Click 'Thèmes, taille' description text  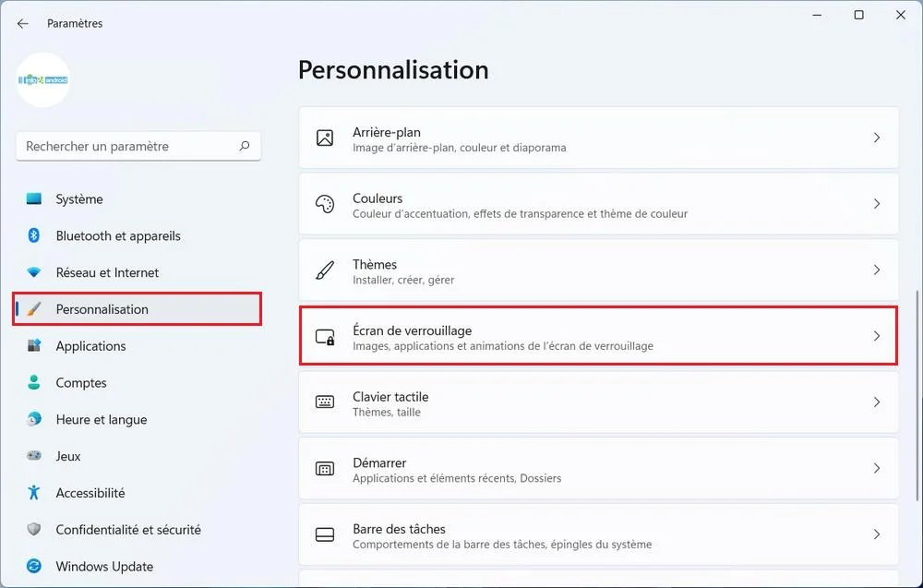coord(387,412)
